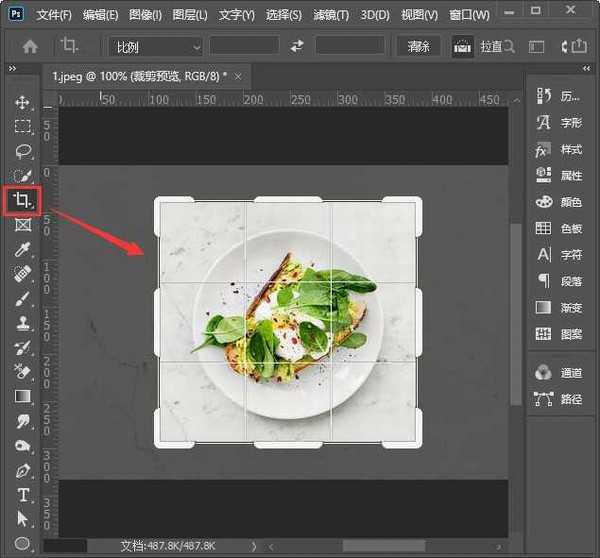Viewport: 600px width, 558px height.
Task: Select the Lasso tool
Action: pos(22,151)
